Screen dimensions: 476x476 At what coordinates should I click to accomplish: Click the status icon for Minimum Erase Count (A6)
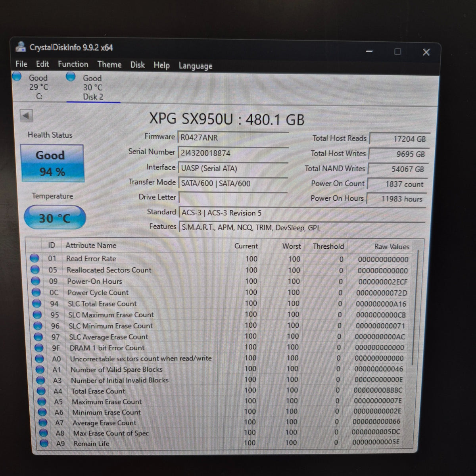click(x=42, y=412)
